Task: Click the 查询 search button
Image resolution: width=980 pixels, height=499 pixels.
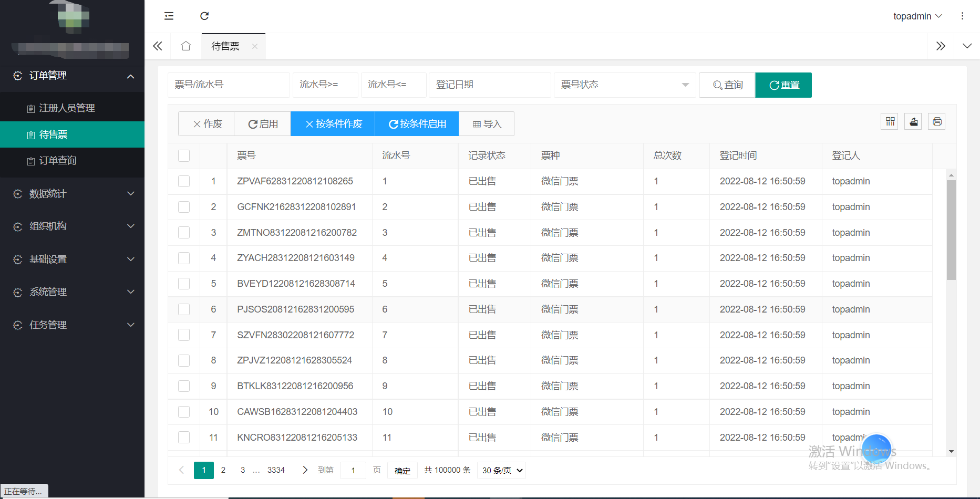Action: [x=727, y=85]
